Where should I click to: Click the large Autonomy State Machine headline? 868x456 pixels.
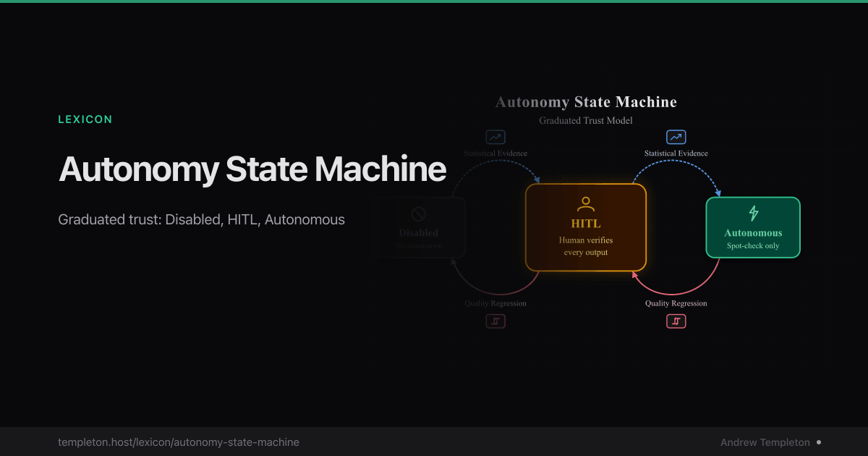252,169
